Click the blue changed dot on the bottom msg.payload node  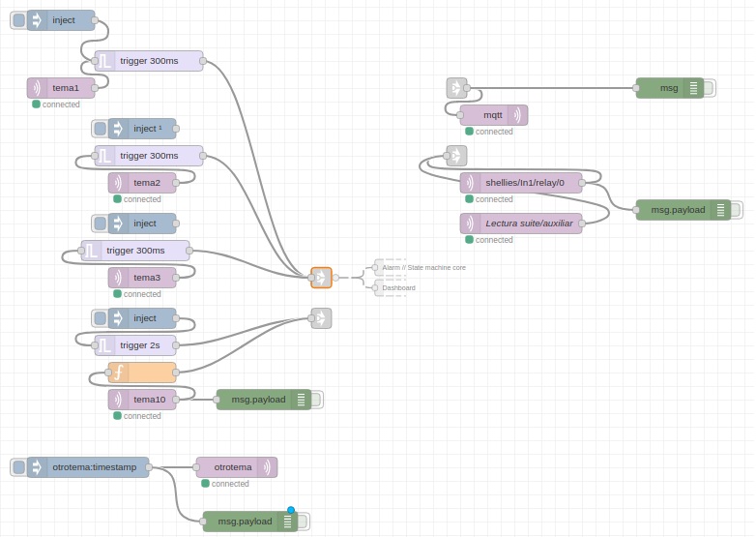click(x=291, y=510)
